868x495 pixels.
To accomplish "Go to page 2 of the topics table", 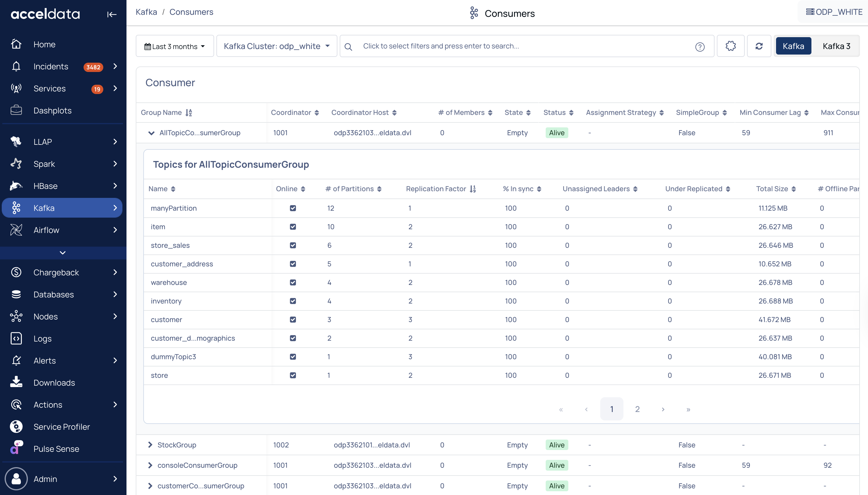I will [x=637, y=409].
